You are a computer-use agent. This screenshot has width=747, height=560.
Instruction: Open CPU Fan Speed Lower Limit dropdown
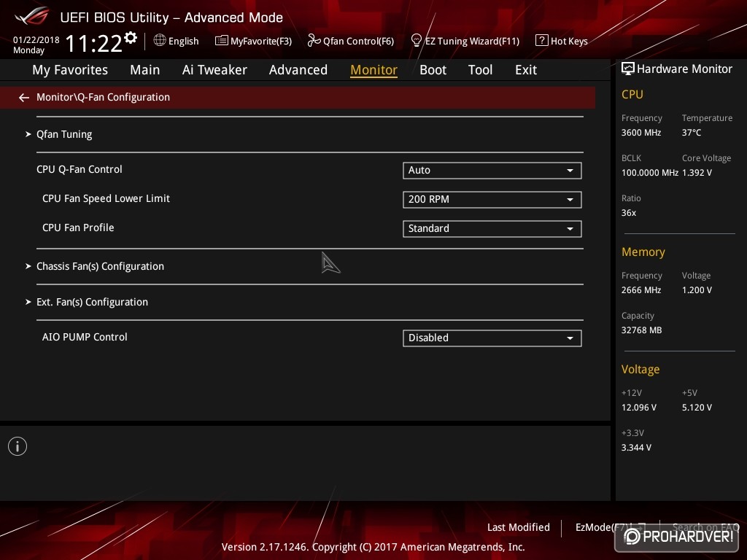[492, 200]
